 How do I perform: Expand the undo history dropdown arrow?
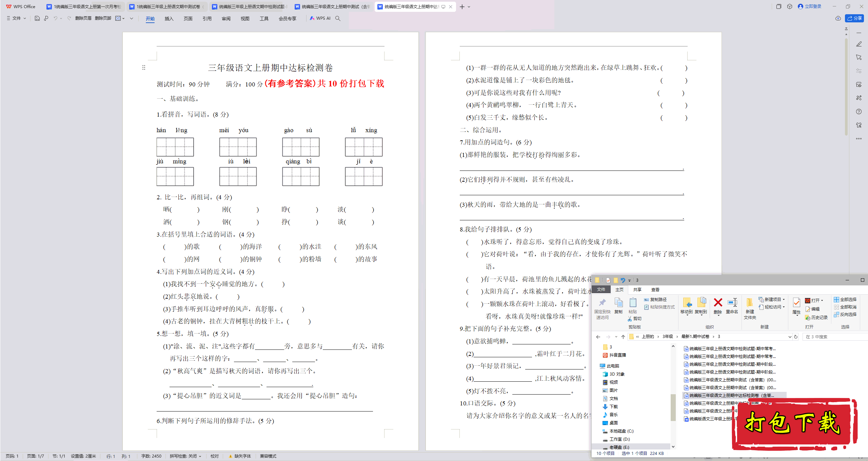(61, 18)
